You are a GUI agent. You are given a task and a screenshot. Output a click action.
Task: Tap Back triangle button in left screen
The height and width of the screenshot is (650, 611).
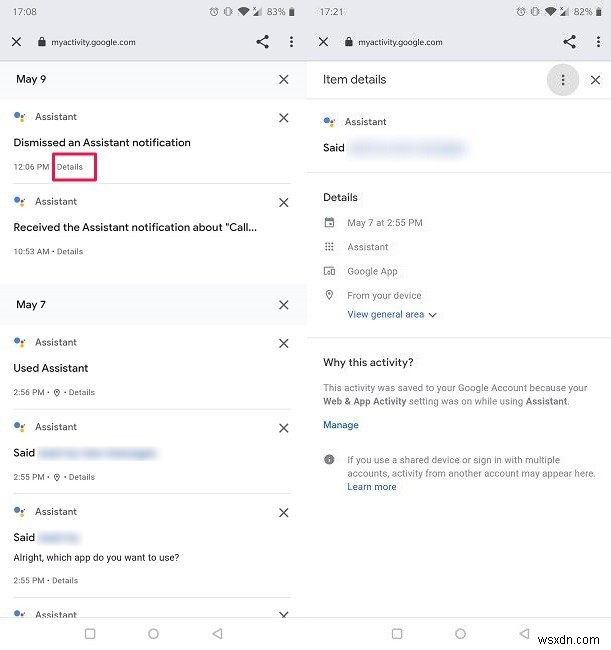217,633
